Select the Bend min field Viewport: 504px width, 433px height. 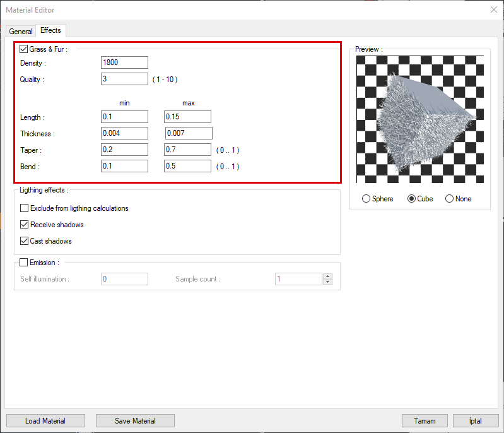pos(124,166)
